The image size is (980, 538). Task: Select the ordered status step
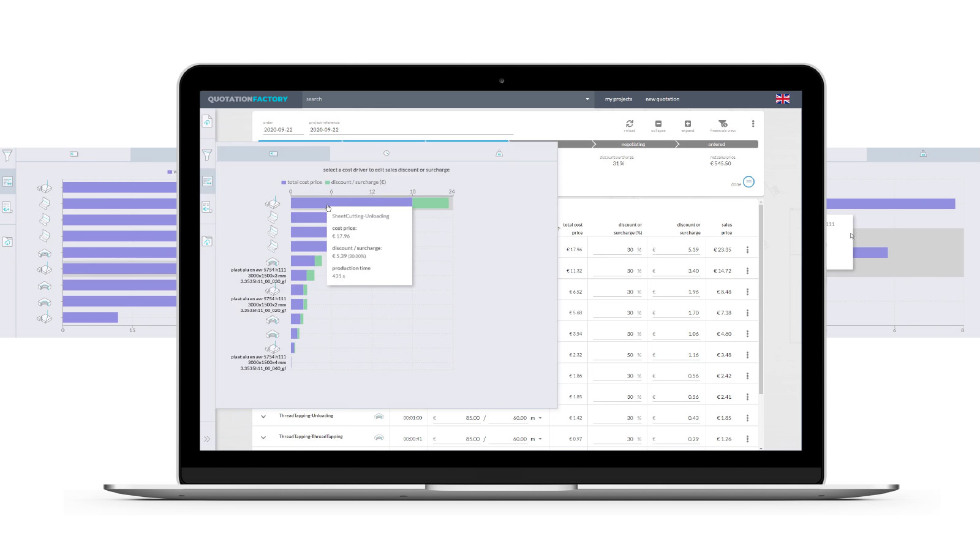coord(717,145)
